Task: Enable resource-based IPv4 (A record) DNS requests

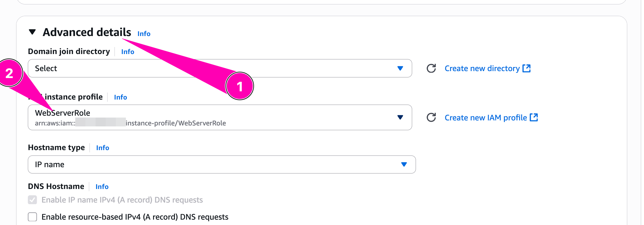Action: [33, 217]
